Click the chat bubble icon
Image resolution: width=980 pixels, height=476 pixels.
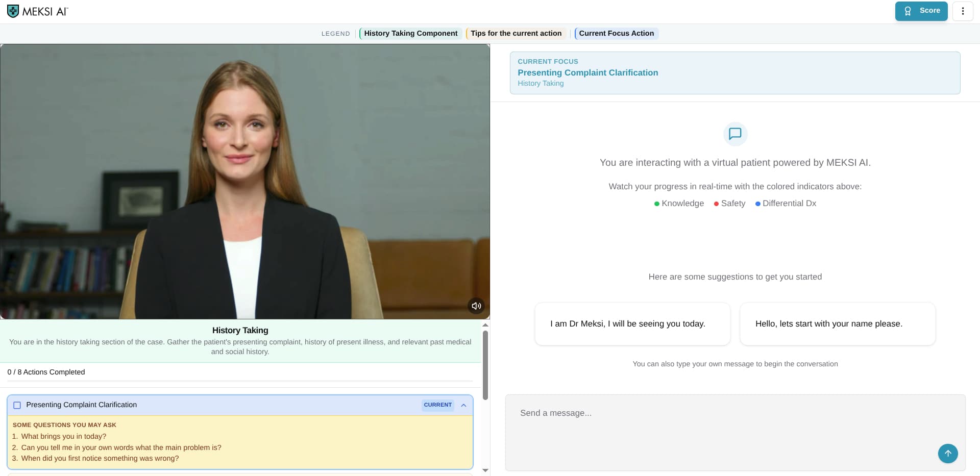click(x=735, y=134)
